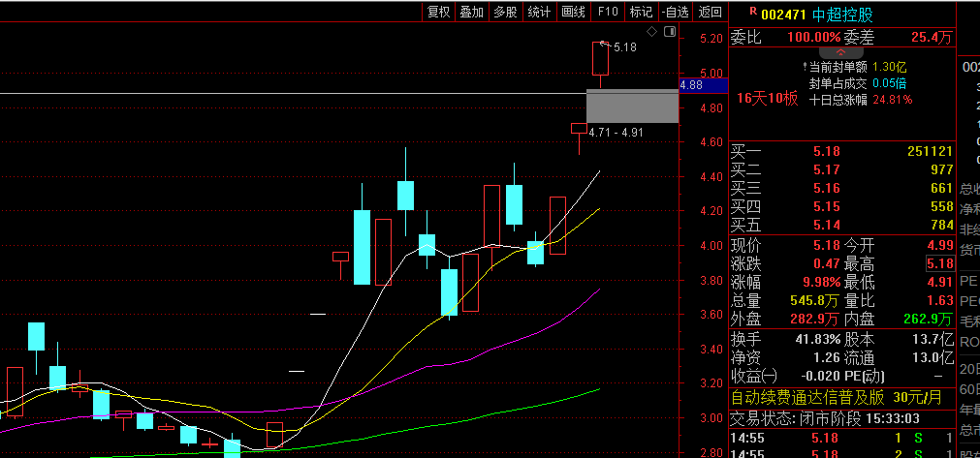Viewport: 980px width, 458px height.
Task: Click the 内盘 value 262.9万
Action: pos(929,320)
